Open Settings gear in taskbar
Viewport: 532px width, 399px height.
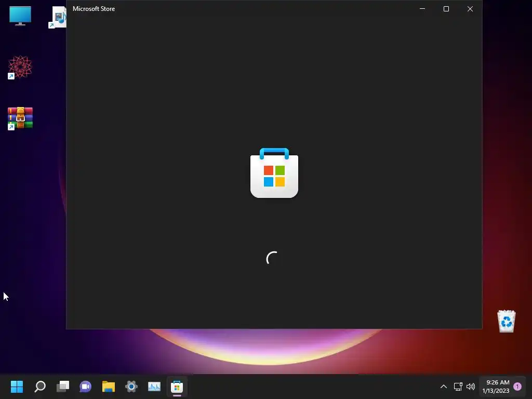131,387
